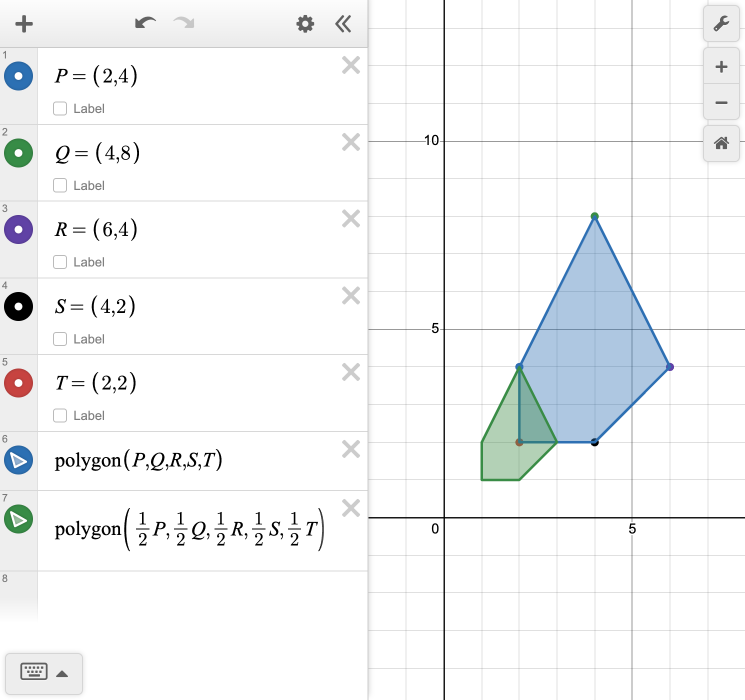Zoom in on the graph
745x700 pixels.
(x=721, y=66)
